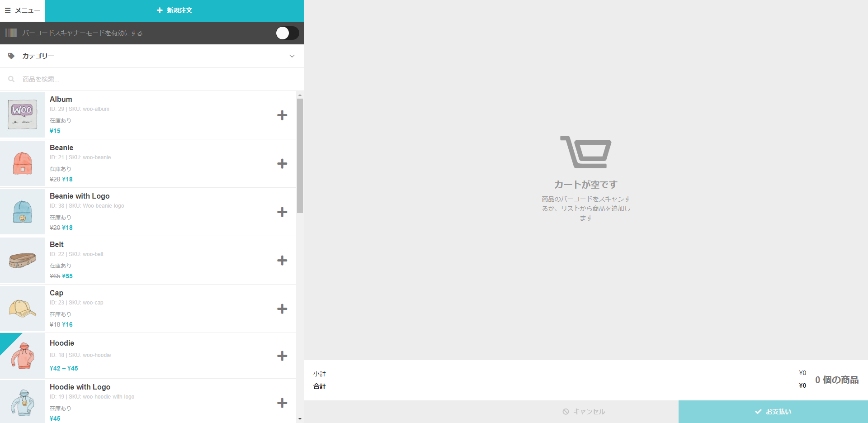Open the Album product thumbnail

[x=23, y=115]
